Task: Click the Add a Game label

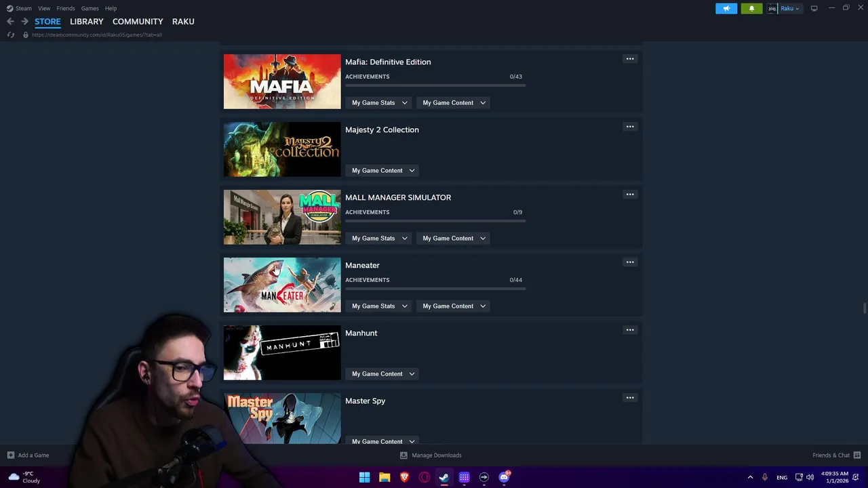Action: pyautogui.click(x=33, y=455)
